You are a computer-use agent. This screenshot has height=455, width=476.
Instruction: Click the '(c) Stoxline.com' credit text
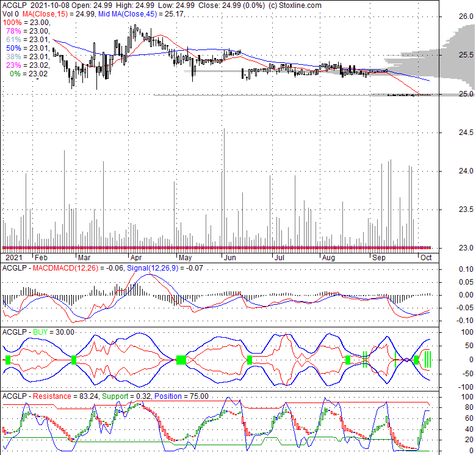[x=295, y=5]
